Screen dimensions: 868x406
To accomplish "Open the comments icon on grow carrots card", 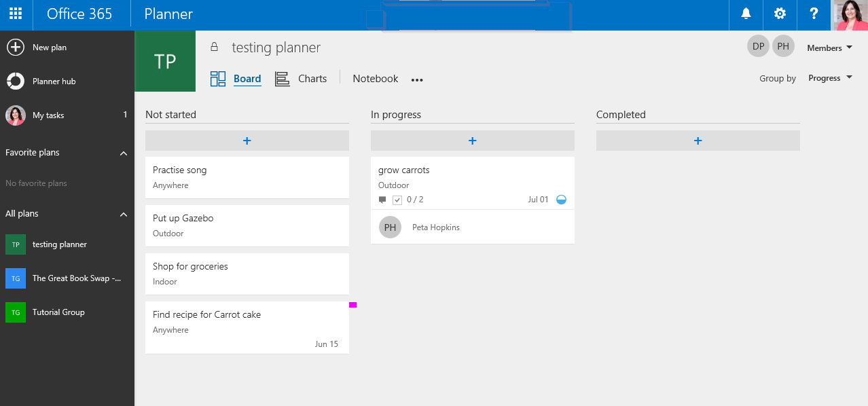I will (382, 199).
